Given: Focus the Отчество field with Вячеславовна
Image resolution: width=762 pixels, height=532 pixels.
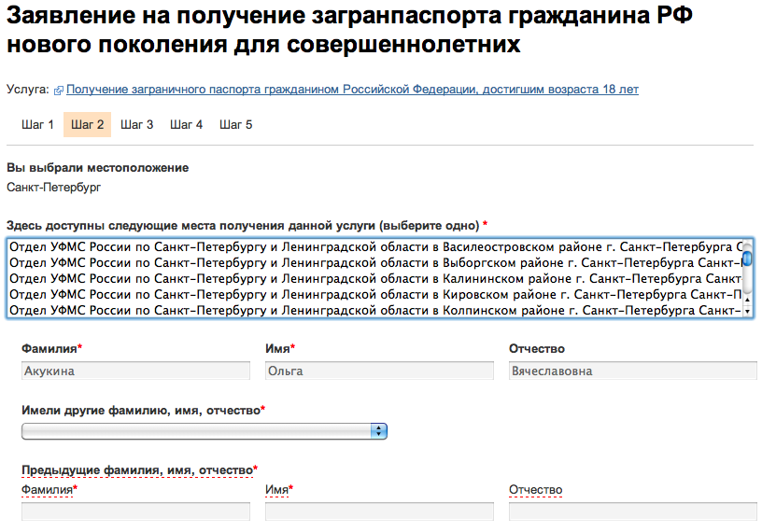Looking at the screenshot, I should pos(633,371).
